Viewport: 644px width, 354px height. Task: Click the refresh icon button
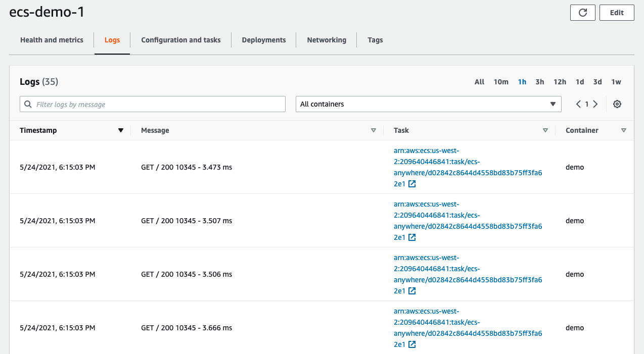pyautogui.click(x=582, y=13)
